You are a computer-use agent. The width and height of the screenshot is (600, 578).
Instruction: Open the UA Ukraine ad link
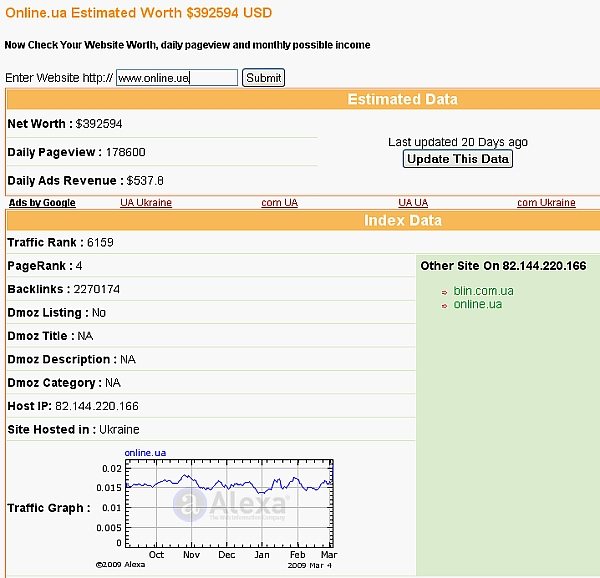(x=146, y=203)
